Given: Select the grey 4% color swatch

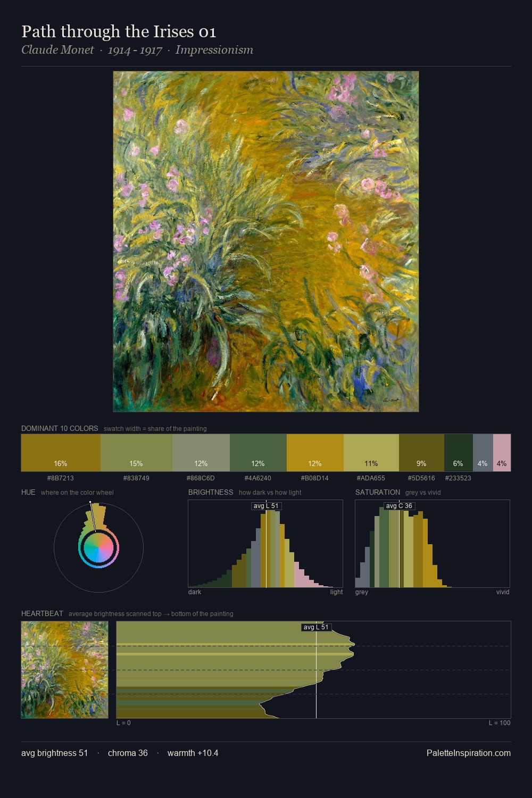Looking at the screenshot, I should [483, 453].
